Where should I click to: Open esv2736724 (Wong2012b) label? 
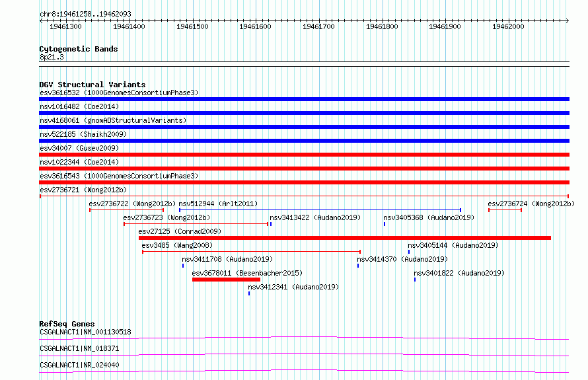point(531,204)
